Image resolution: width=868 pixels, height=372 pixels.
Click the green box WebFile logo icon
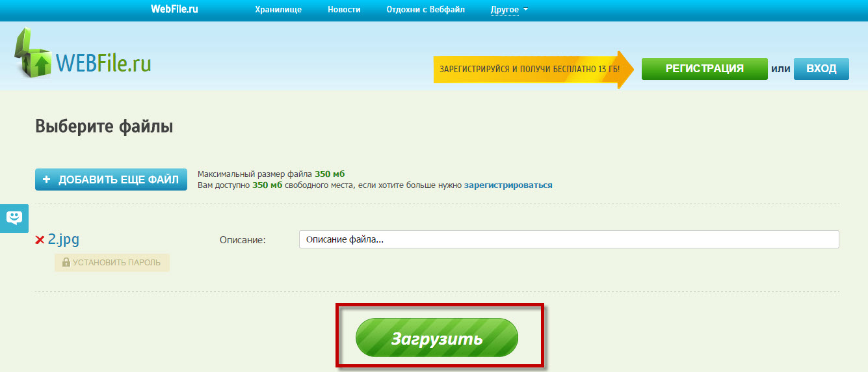pyautogui.click(x=33, y=54)
